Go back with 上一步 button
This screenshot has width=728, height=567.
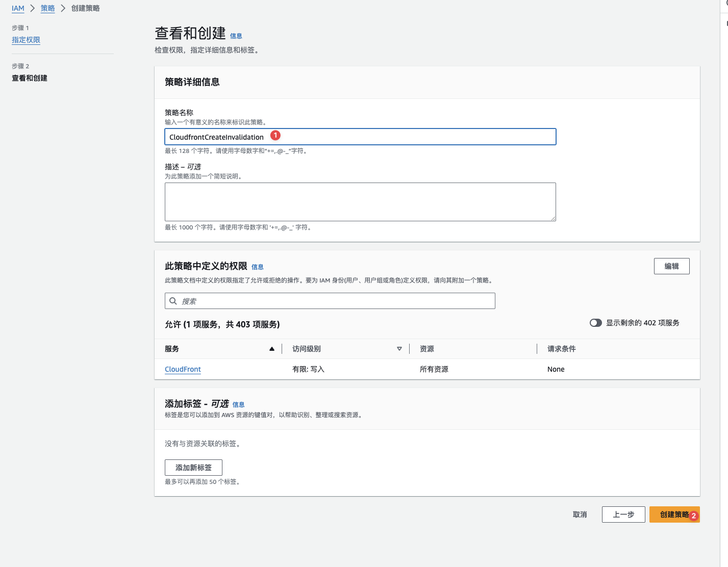[623, 514]
